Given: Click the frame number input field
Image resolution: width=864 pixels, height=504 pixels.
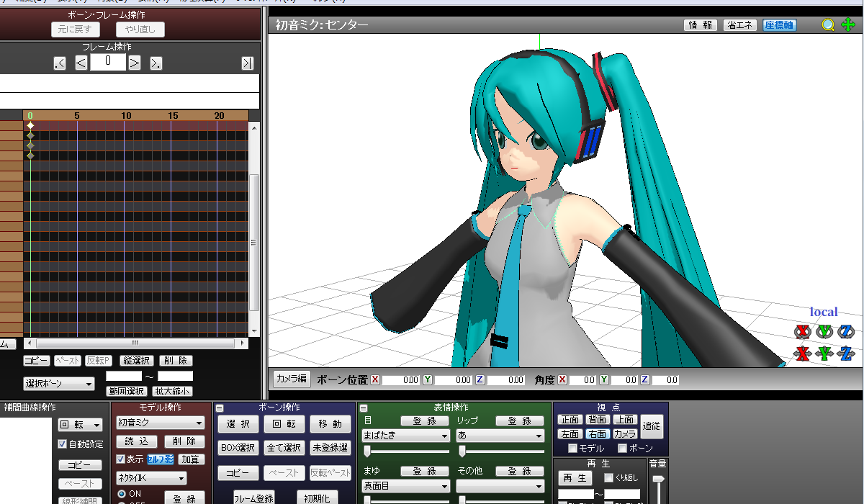Looking at the screenshot, I should [107, 62].
